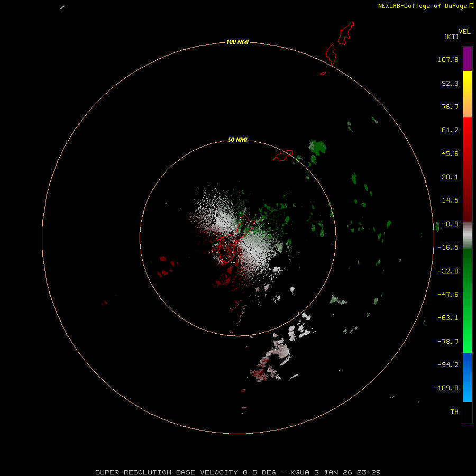Click the TH legend label
Screen dimensions: 476x476
coord(454,412)
